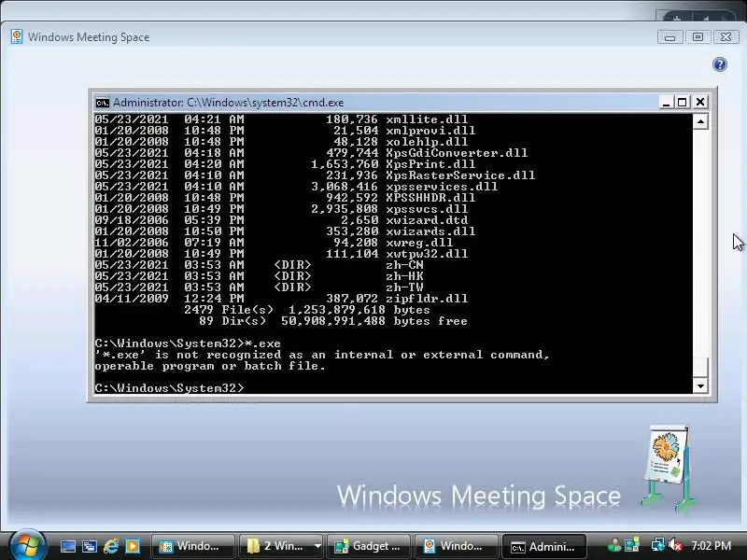Screen dimensions: 747x560
Task: Click the 7:02 PM system clock
Action: click(x=712, y=546)
